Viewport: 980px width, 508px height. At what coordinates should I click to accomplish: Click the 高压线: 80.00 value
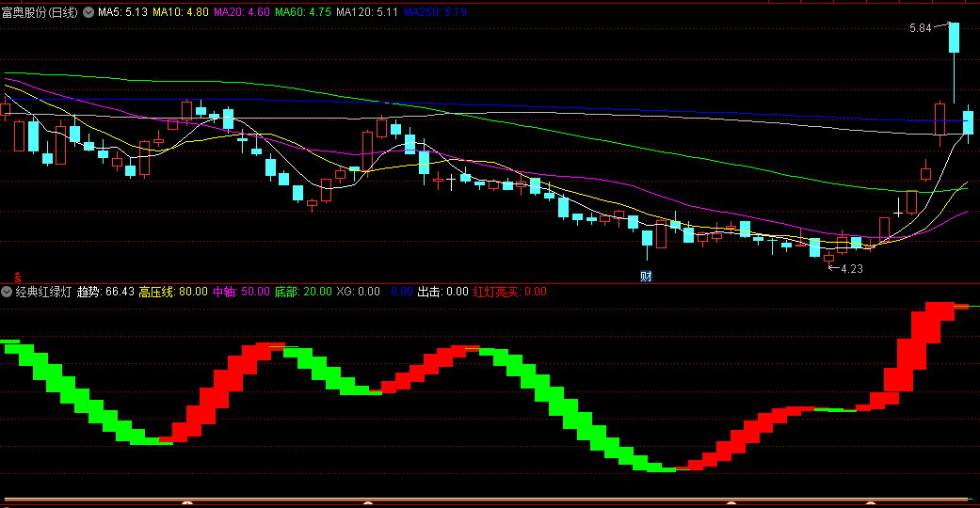point(173,292)
